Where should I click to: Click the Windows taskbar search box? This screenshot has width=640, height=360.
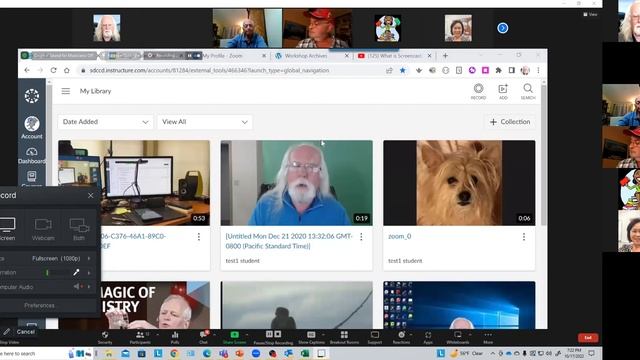(x=33, y=353)
